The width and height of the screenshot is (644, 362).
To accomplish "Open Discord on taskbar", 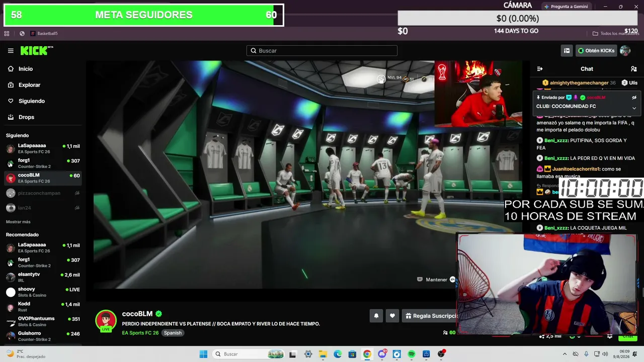I will 382,354.
